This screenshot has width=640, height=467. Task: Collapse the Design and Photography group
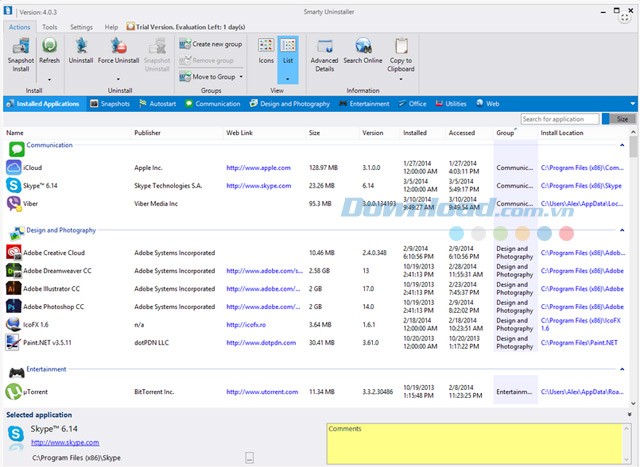point(622,230)
